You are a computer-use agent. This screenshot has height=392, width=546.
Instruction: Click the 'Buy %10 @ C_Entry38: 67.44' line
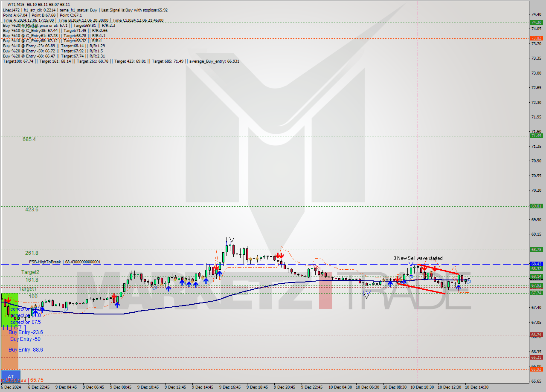coord(55,30)
